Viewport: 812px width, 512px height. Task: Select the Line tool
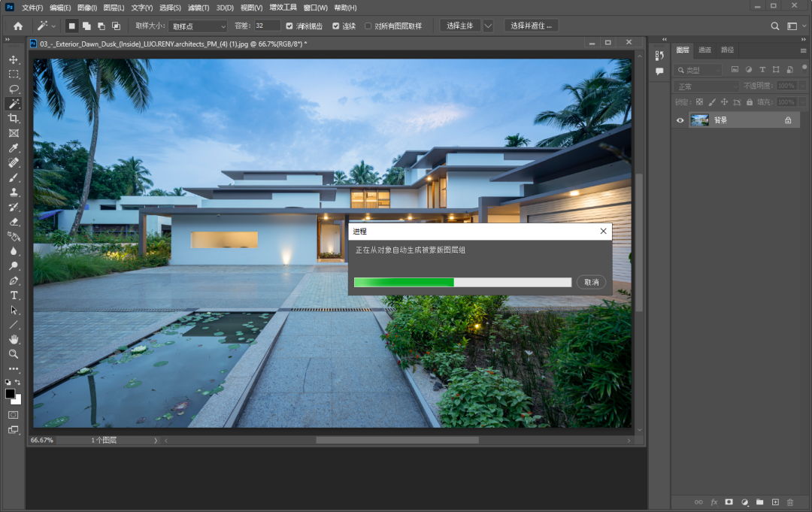click(x=14, y=325)
